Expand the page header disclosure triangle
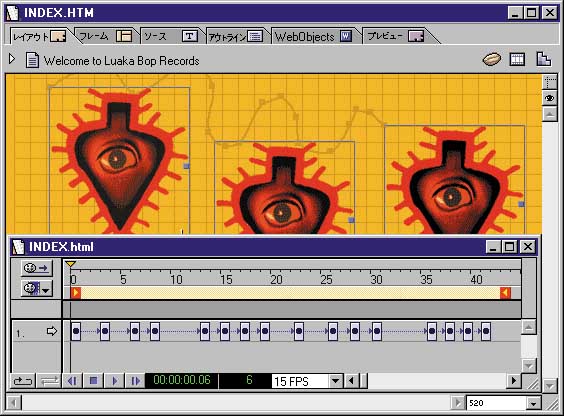Viewport: 564px width, 416px height. (12, 59)
